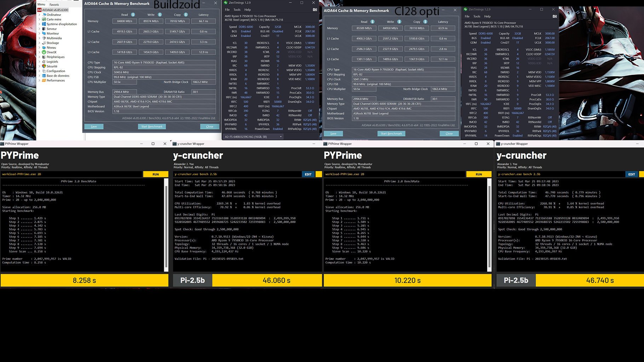
Task: Expand the Sécurité tree node arrow
Action: tap(39, 66)
